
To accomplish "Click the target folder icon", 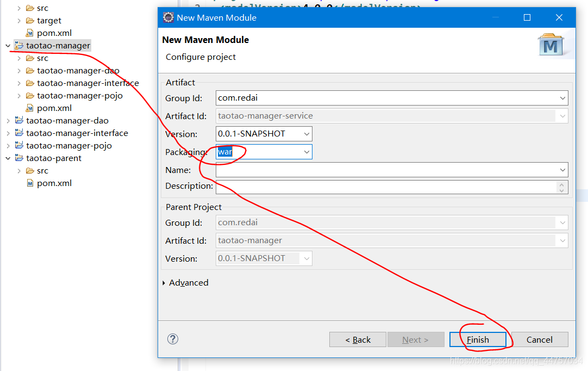I will (x=30, y=21).
